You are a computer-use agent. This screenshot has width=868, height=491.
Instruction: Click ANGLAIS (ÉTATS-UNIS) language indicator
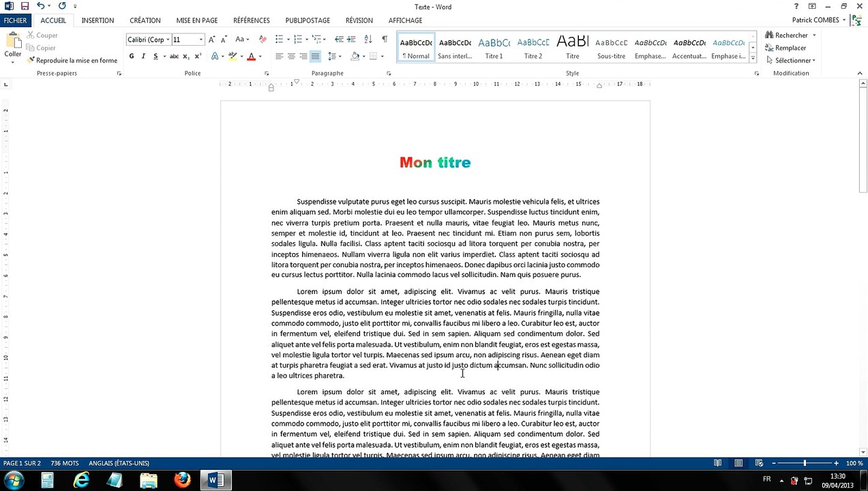point(119,464)
